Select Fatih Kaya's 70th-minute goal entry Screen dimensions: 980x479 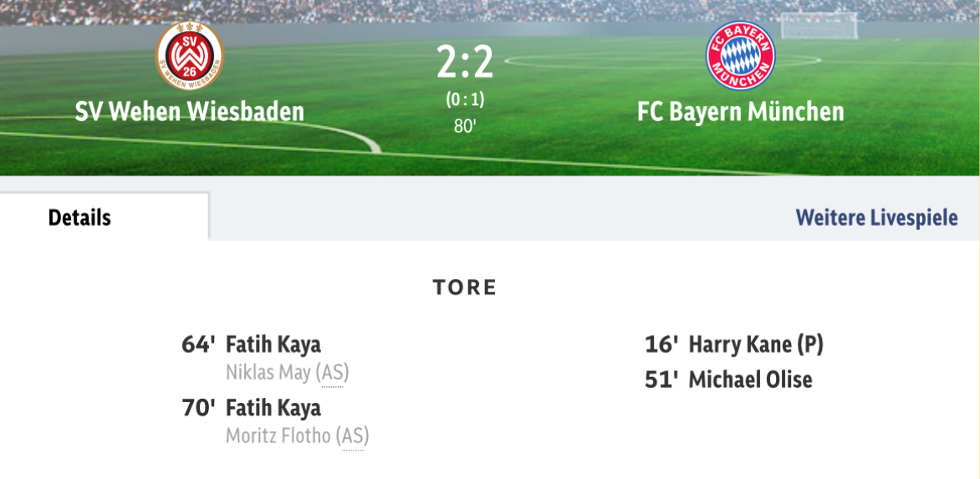click(273, 408)
